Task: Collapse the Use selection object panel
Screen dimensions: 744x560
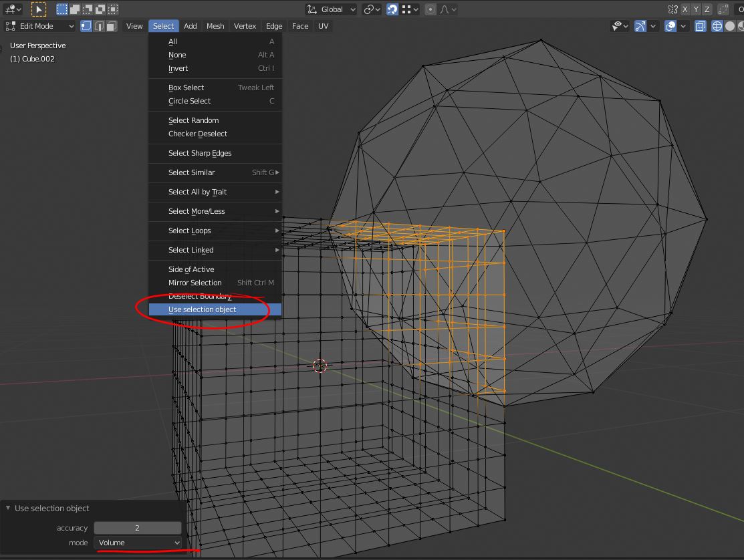Action: [x=8, y=508]
